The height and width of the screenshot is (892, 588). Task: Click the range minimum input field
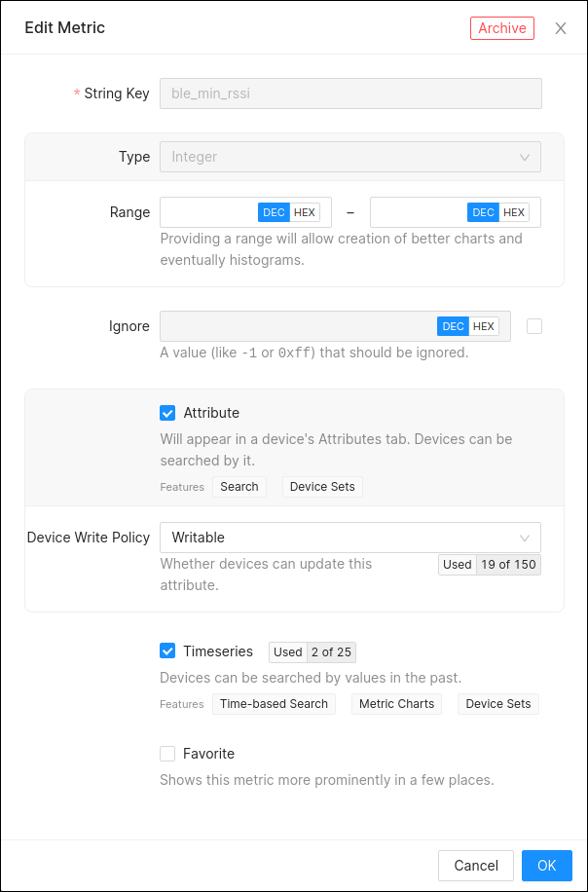[208, 212]
